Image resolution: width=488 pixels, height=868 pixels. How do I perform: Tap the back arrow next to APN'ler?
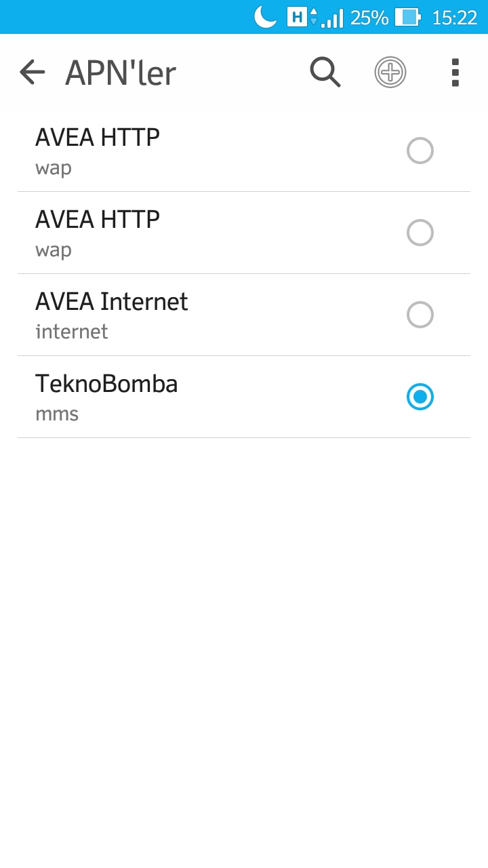32,72
